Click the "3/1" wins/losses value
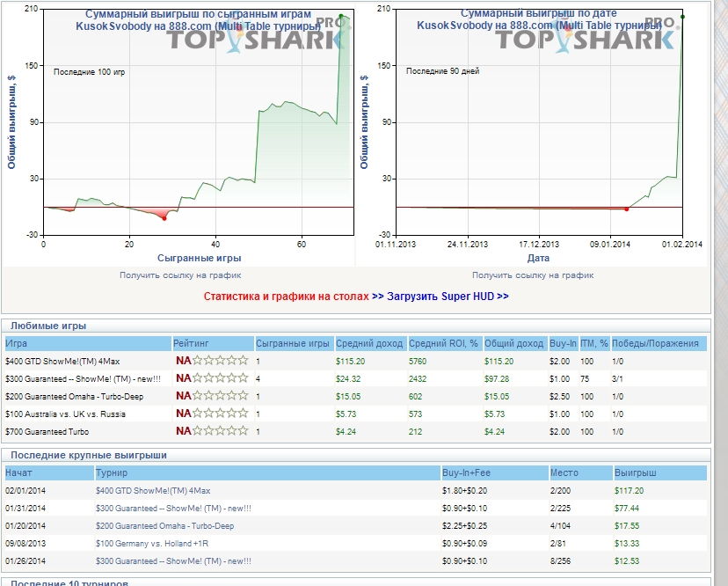The height and width of the screenshot is (586, 728). [617, 378]
